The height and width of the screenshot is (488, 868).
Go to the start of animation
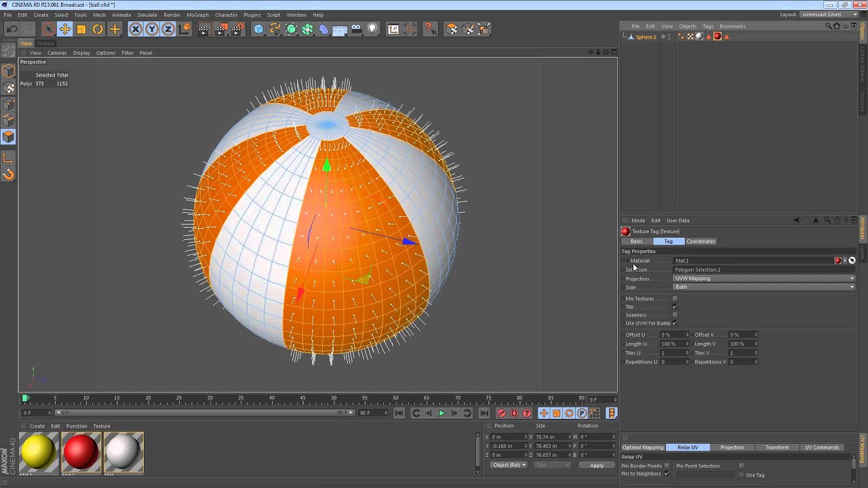(399, 413)
